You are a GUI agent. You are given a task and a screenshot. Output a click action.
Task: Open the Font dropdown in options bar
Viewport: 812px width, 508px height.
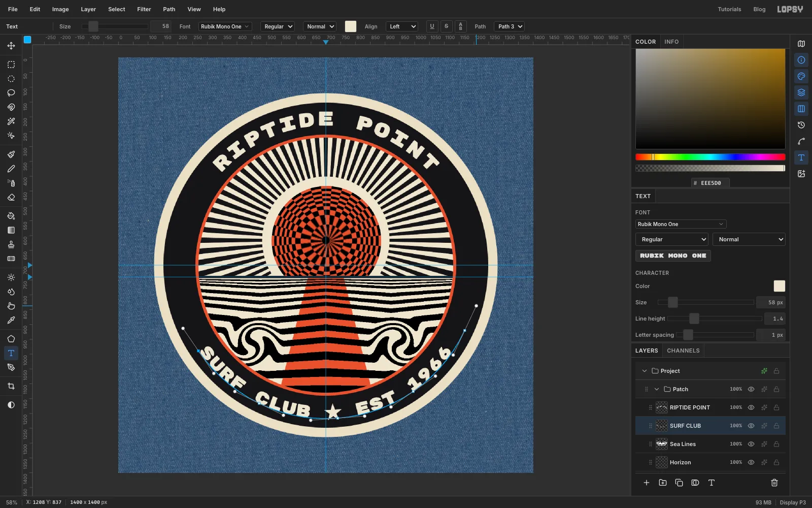tap(225, 26)
